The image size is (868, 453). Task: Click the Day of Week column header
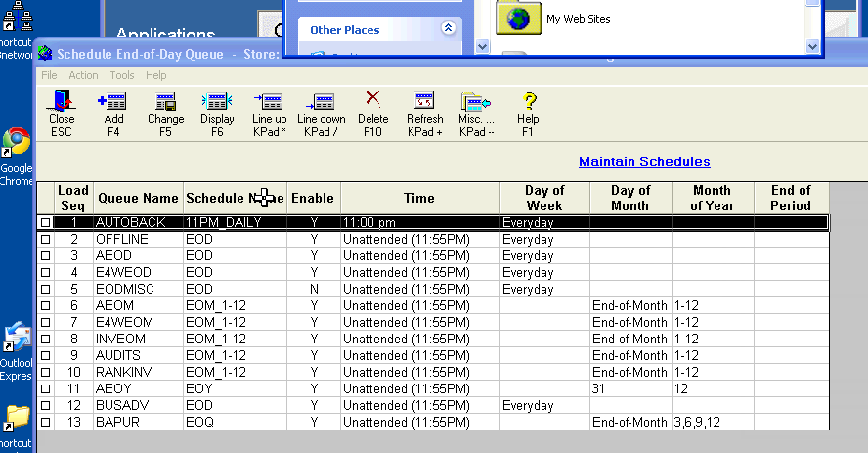(544, 198)
